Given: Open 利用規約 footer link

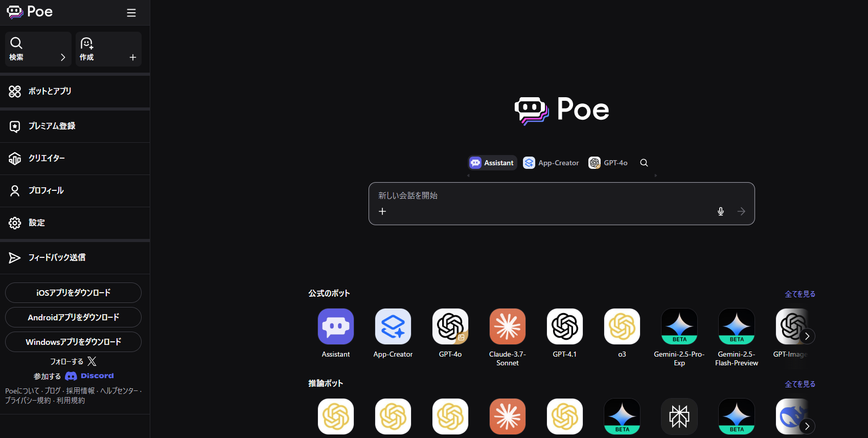Looking at the screenshot, I should [71, 400].
